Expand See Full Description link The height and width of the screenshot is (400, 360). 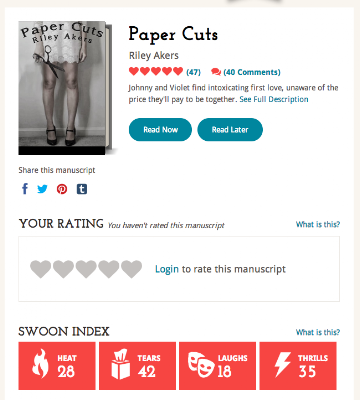click(274, 99)
